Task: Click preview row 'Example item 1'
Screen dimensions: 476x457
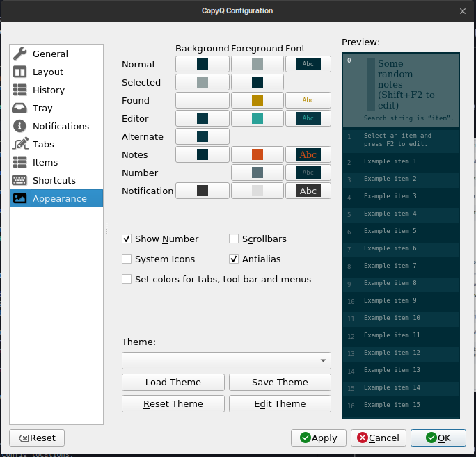Action: [401, 161]
